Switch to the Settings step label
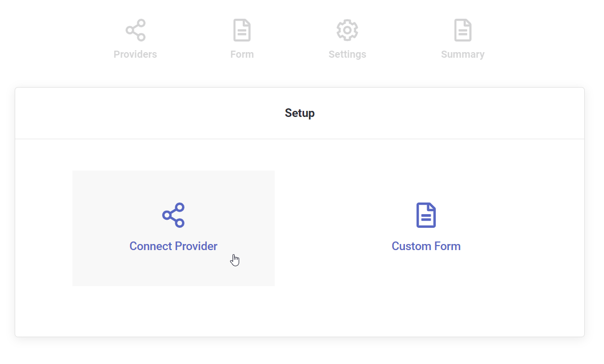Viewport: 604px width, 364px height. (347, 54)
